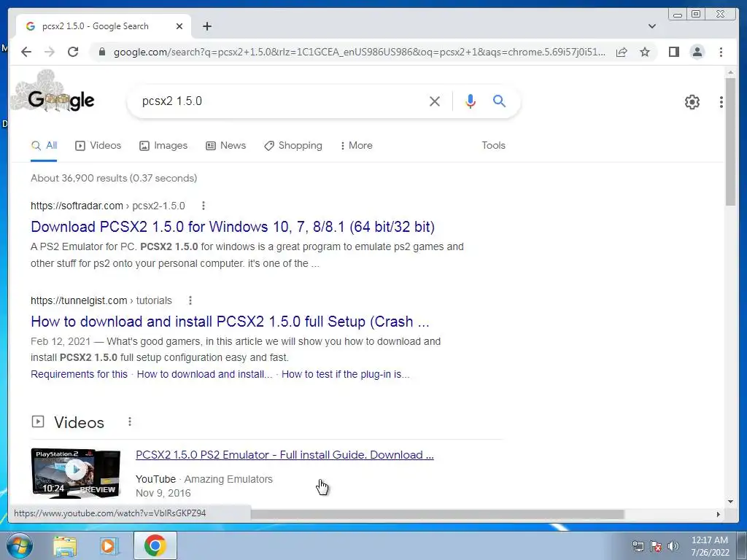Switch to the News tab
Viewport: 747px width, 560px height.
tap(226, 146)
